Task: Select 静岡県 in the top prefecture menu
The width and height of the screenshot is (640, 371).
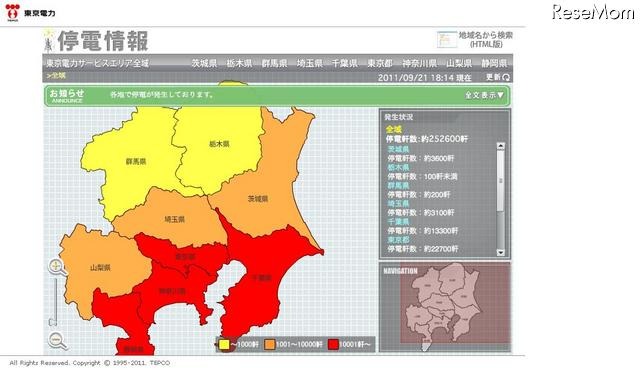Action: click(494, 63)
